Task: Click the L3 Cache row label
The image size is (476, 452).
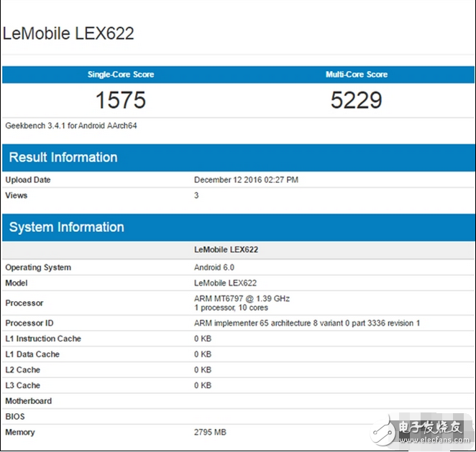Action: 23,386
